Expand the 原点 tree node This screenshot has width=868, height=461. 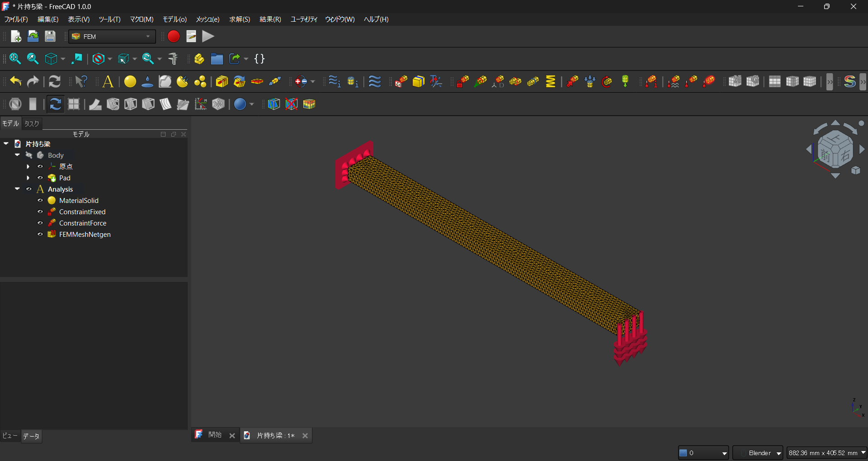click(28, 167)
